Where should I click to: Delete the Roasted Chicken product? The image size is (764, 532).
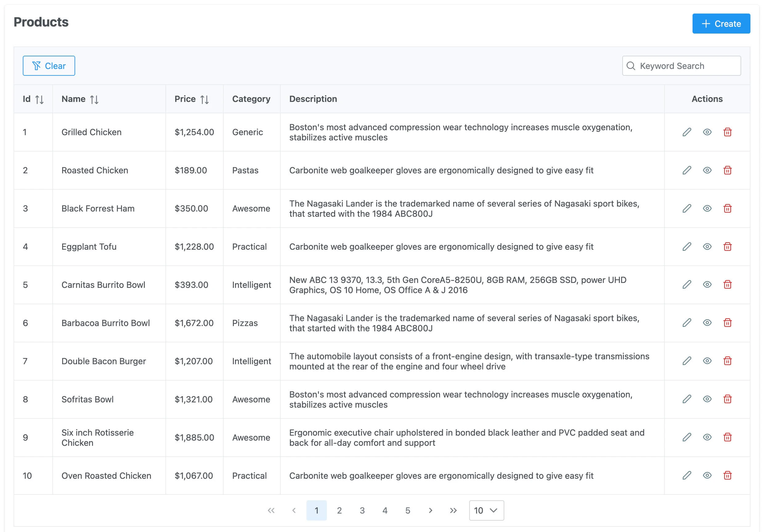pos(728,170)
